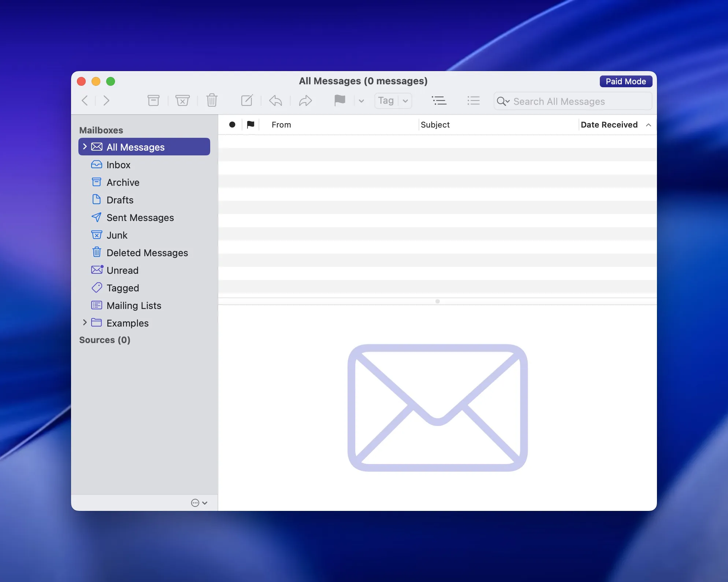
Task: Select the Inbox mailbox
Action: coord(118,165)
